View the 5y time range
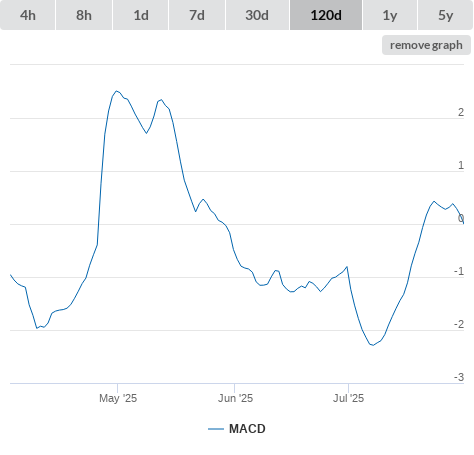474x455 pixels. tap(446, 15)
